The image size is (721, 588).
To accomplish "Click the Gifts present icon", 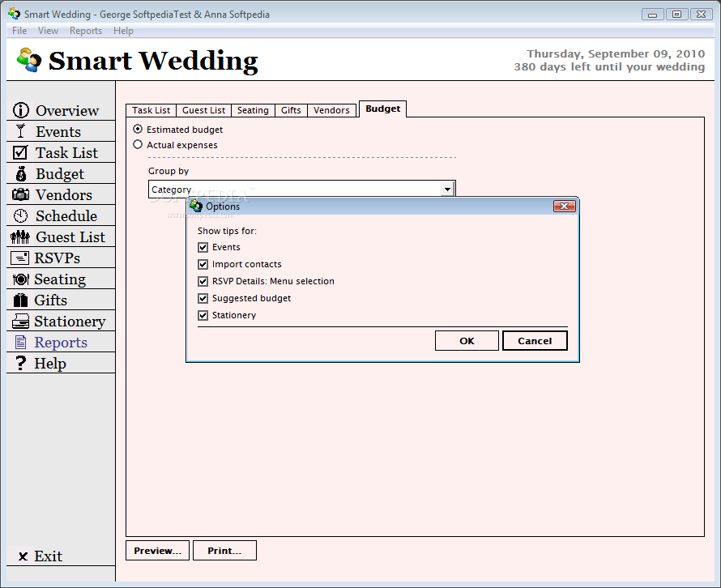I will 20,300.
